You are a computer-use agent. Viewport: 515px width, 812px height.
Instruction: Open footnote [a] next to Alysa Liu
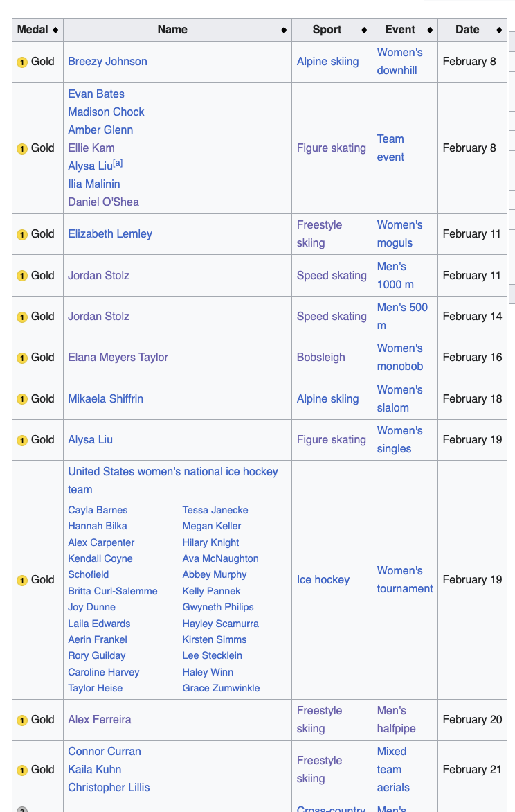[x=118, y=163]
